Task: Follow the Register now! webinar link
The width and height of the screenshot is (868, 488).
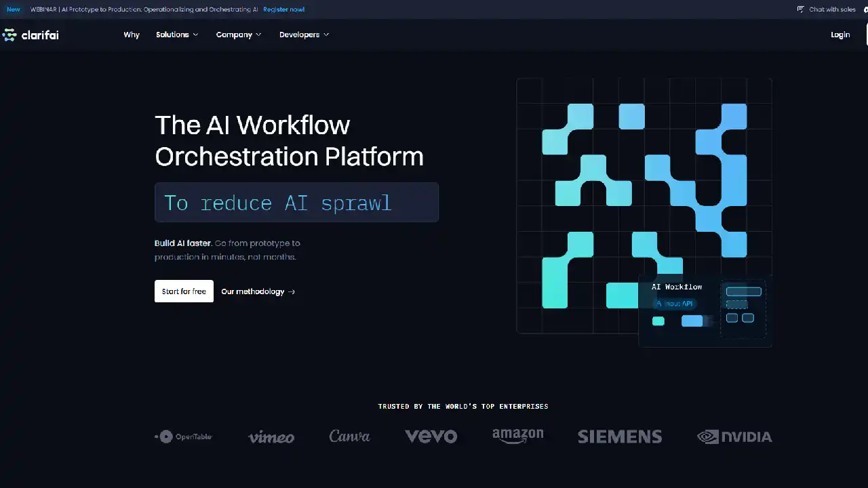Action: click(283, 9)
